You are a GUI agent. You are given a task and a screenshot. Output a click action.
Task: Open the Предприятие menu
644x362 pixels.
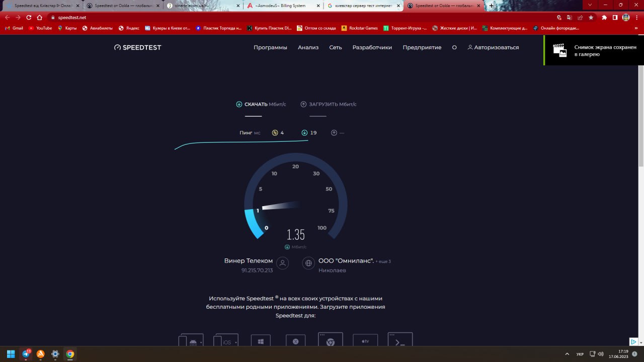tap(422, 47)
